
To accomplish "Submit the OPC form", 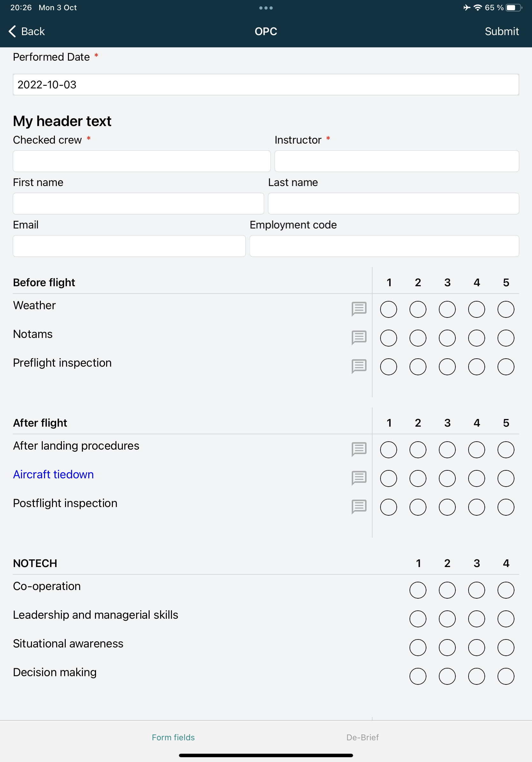I will 502,31.
